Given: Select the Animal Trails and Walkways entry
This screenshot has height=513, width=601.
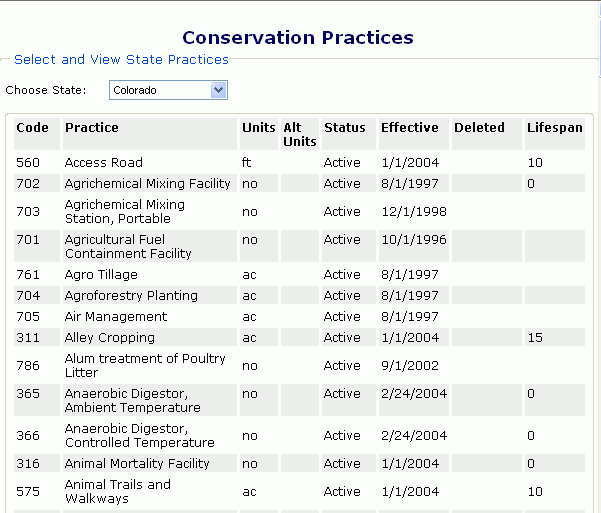Looking at the screenshot, I should click(x=117, y=491).
